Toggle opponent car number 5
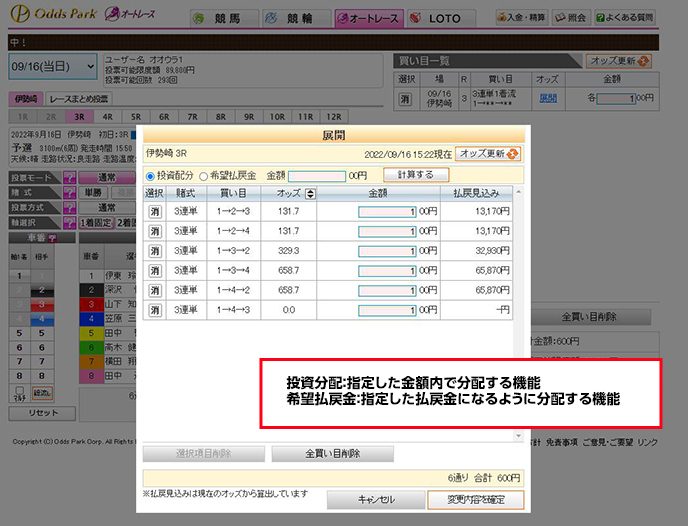This screenshot has height=526, width=688. click(42, 333)
